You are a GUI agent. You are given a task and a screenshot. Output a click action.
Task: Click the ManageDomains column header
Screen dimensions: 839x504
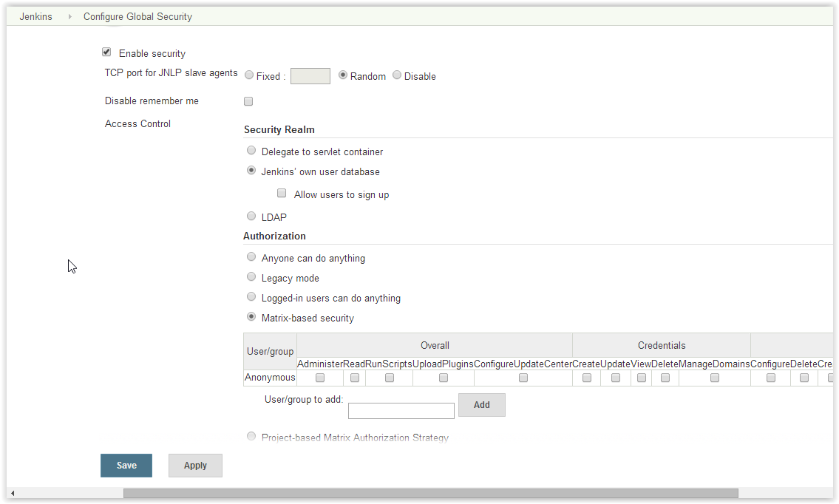point(714,364)
